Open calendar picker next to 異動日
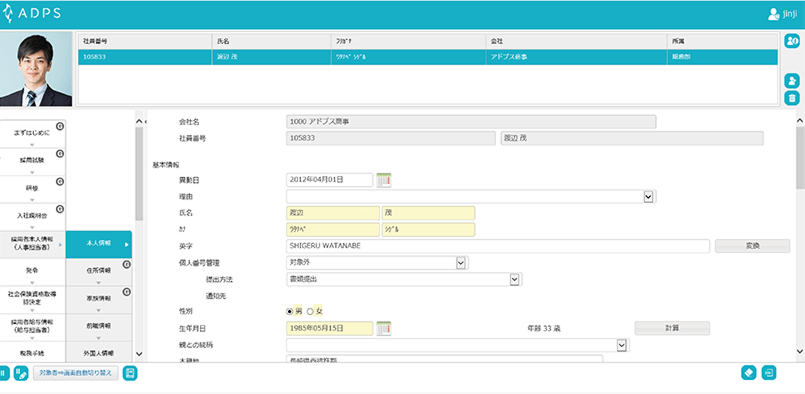This screenshot has height=394, width=805. tap(384, 180)
